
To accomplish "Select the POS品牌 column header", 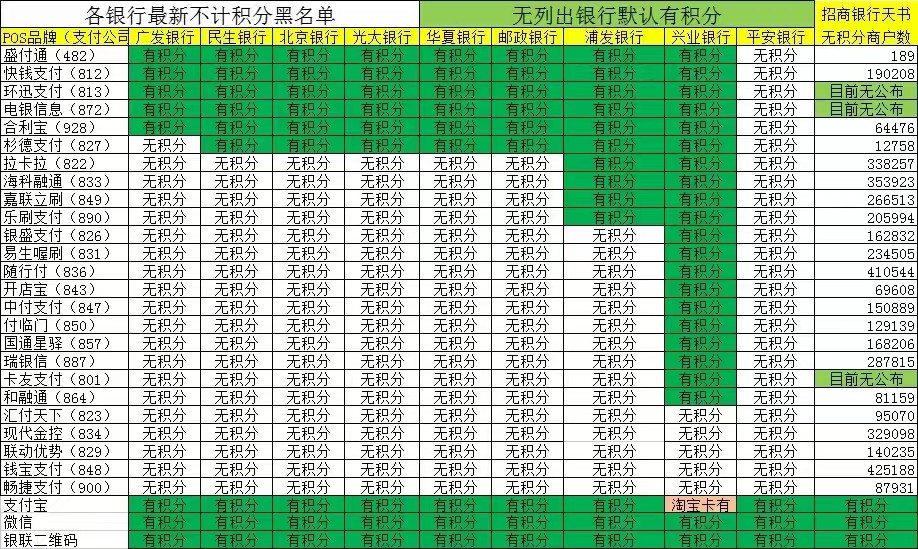I will (64, 37).
